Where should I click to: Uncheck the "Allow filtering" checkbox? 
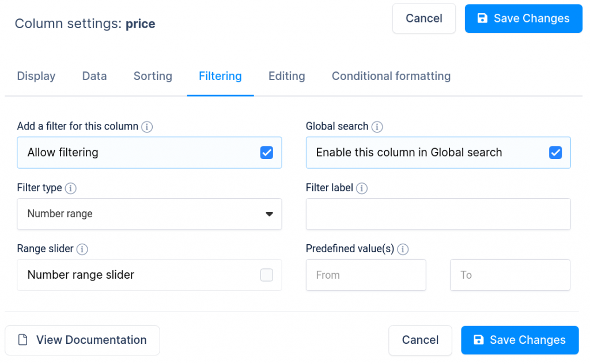[266, 152]
